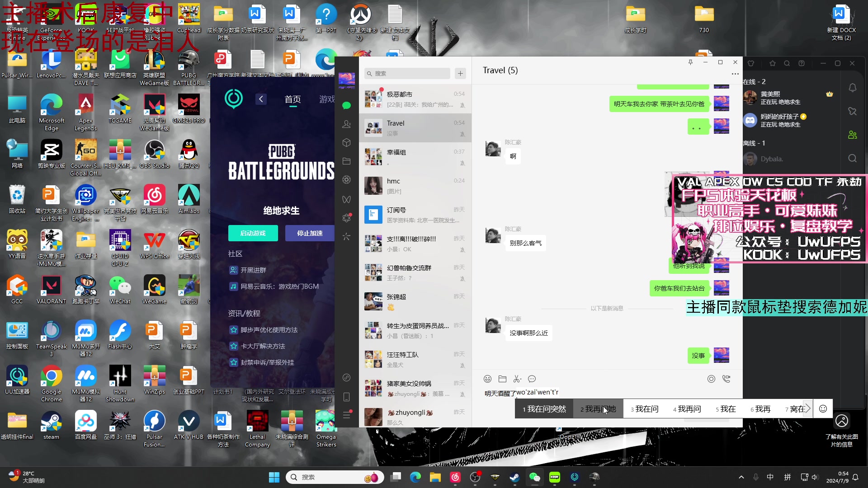
Task: Open the WeChat plus new chat menu
Action: (460, 73)
